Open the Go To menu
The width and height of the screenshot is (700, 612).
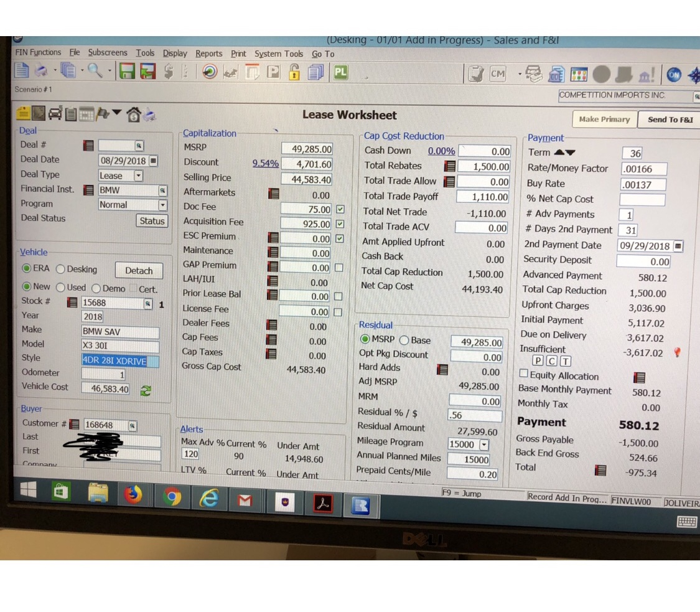pyautogui.click(x=323, y=54)
